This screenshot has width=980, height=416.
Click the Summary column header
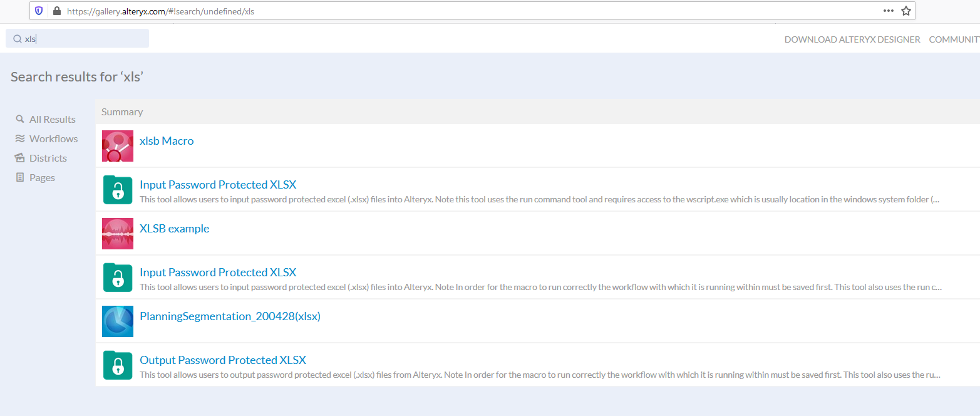[x=122, y=112]
